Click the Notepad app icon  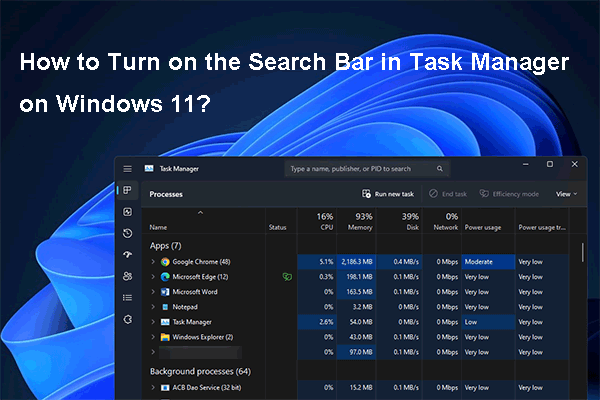[165, 307]
